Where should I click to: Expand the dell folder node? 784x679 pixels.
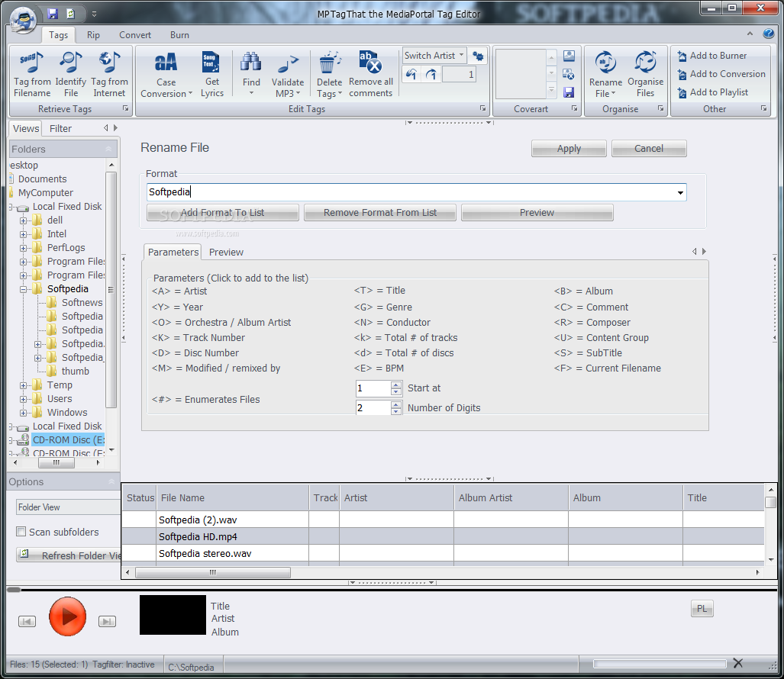[23, 220]
